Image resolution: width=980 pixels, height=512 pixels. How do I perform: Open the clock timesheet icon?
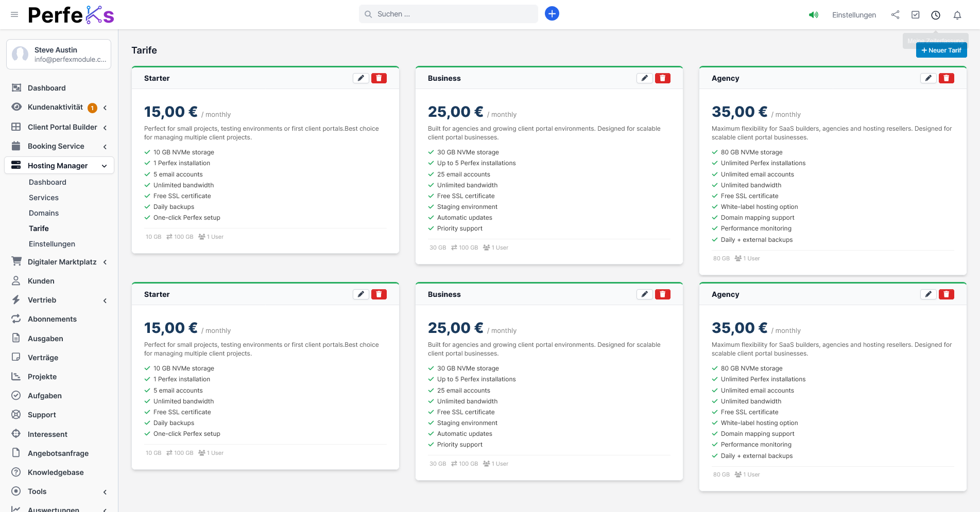936,15
